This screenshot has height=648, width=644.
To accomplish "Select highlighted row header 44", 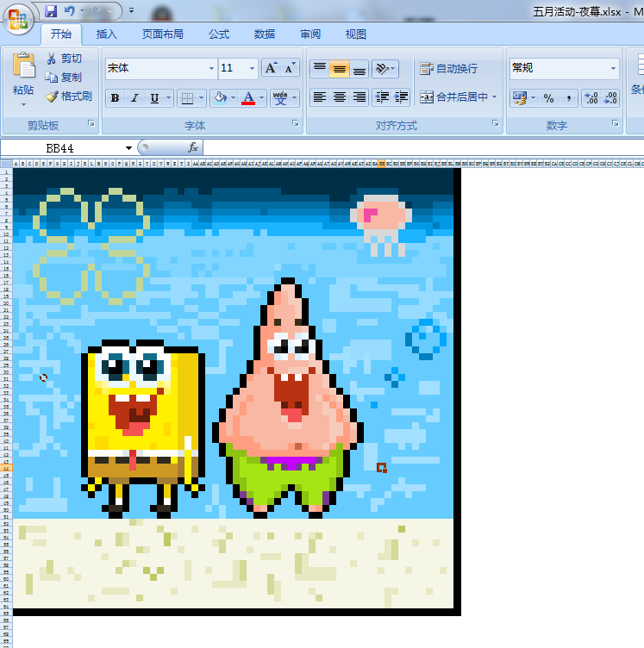I will click(x=6, y=468).
